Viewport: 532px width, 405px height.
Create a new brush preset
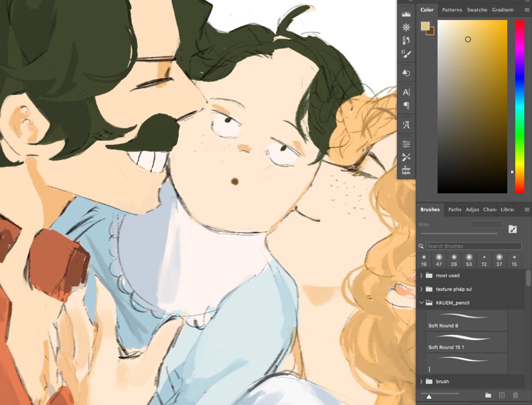502,395
